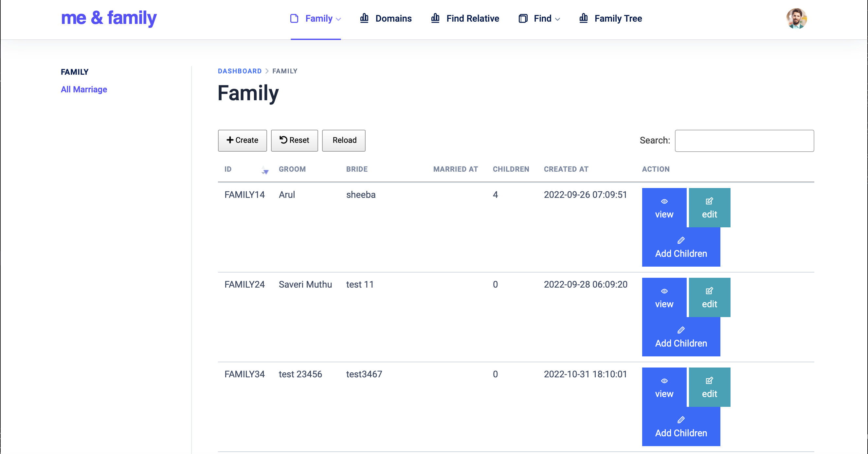Click edit pencil icon for FAMILY14
The width and height of the screenshot is (868, 454).
click(x=709, y=201)
